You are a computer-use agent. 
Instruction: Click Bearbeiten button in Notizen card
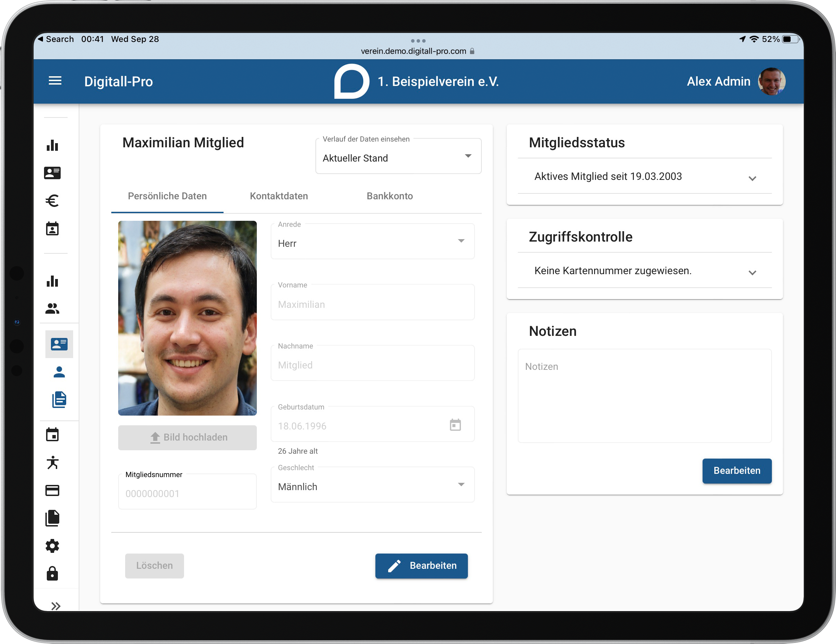(737, 471)
